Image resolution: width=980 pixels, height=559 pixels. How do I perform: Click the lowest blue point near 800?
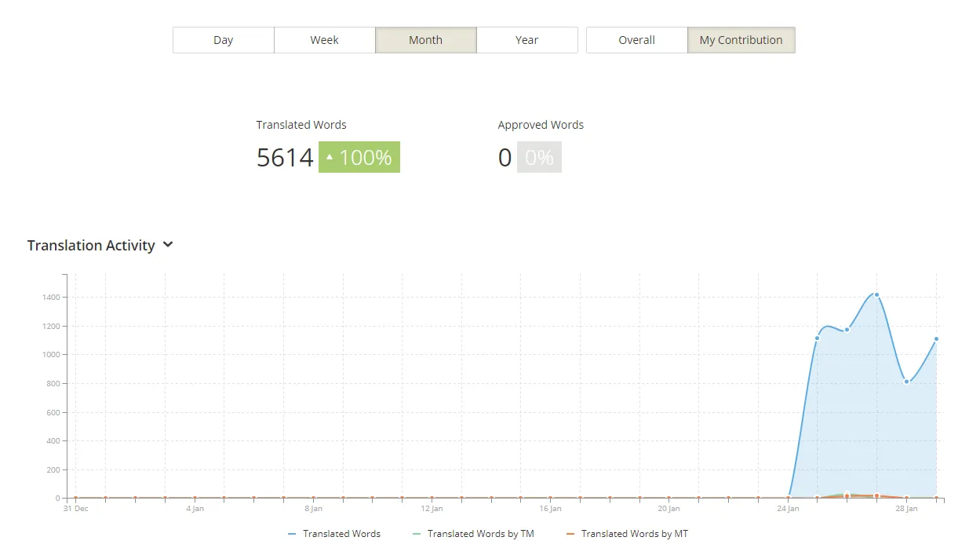pos(906,382)
